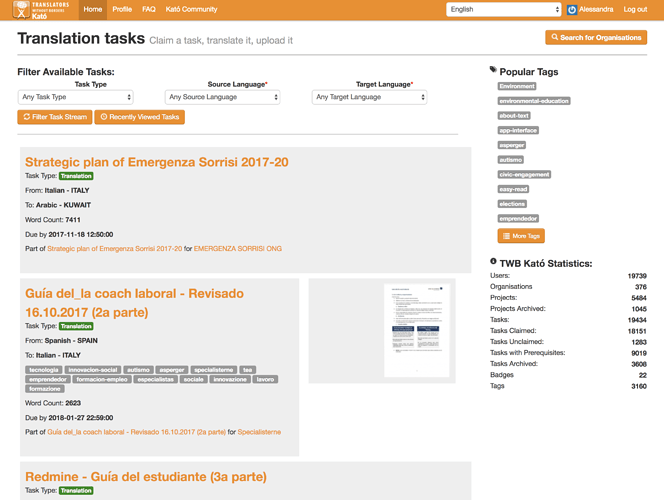Click the Popular Tags tag icon
Image resolution: width=664 pixels, height=500 pixels.
pyautogui.click(x=493, y=69)
